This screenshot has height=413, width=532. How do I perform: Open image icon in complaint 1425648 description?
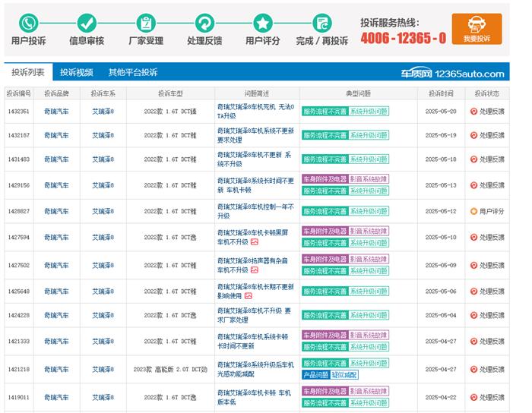249,296
